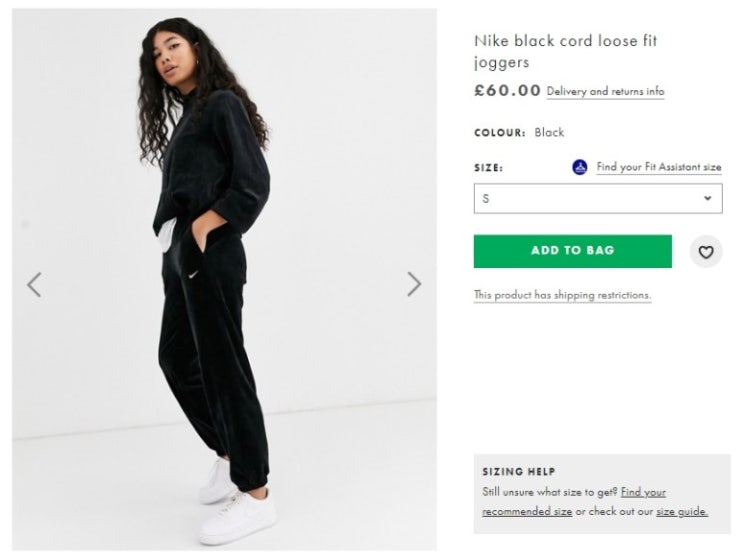Click the £60.00 price

pos(507,90)
